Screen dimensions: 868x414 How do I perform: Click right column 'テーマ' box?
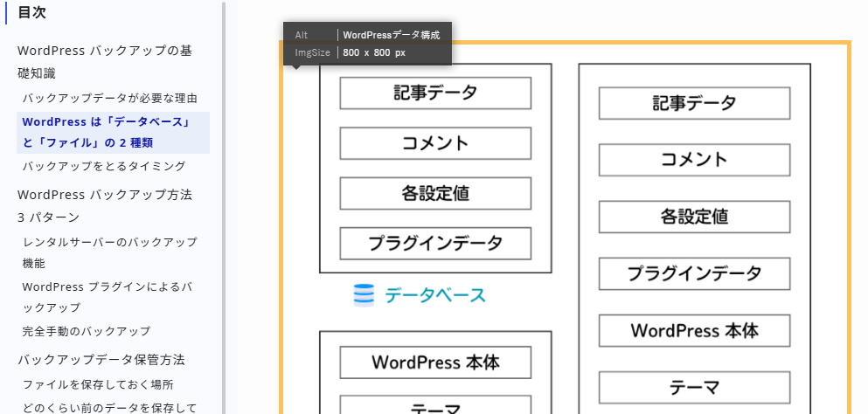pyautogui.click(x=695, y=388)
